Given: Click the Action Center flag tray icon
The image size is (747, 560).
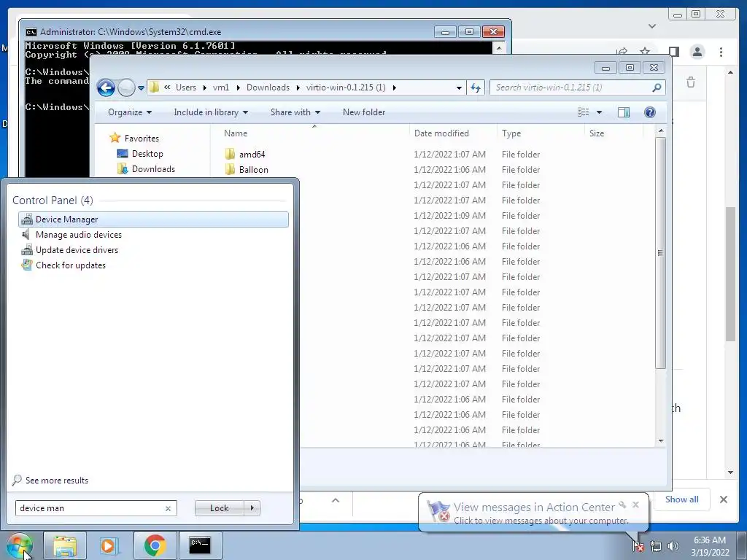Looking at the screenshot, I should 638,546.
